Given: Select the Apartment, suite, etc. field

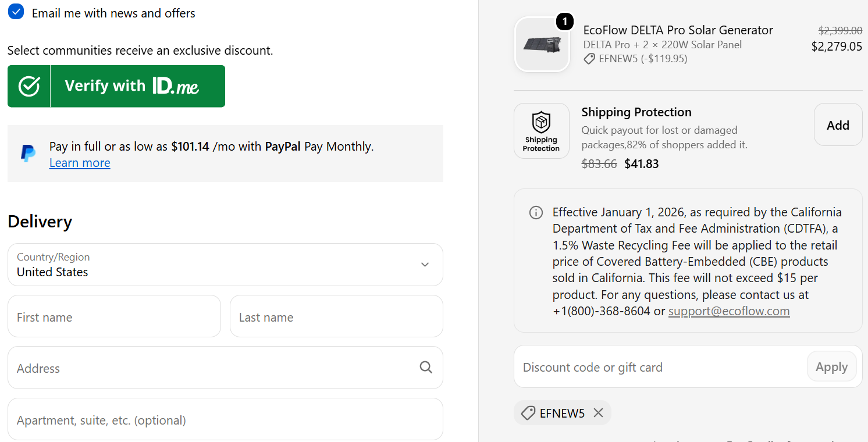Looking at the screenshot, I should pyautogui.click(x=225, y=419).
